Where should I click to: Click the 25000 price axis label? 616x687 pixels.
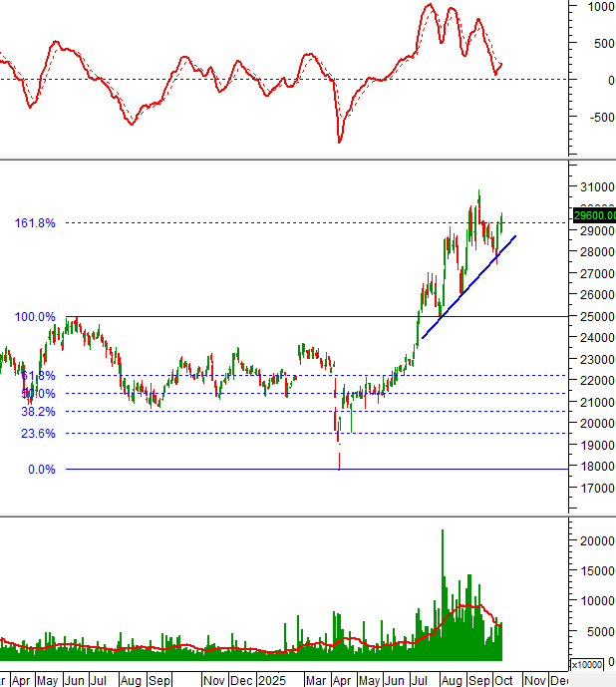click(x=594, y=317)
